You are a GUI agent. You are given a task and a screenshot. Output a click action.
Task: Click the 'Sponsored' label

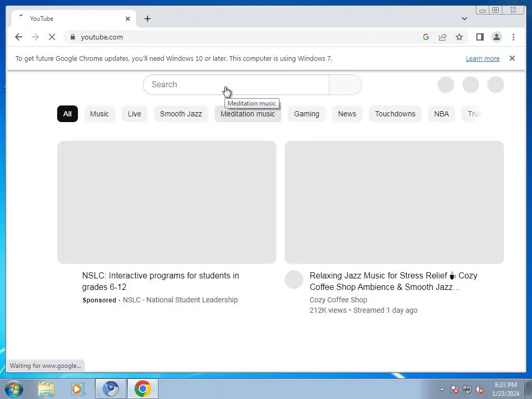pos(99,300)
